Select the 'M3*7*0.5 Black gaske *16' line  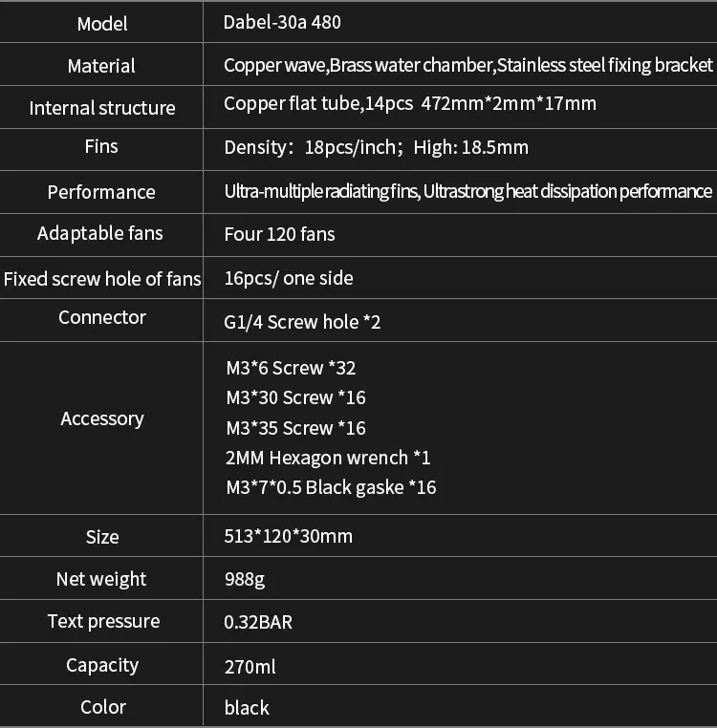[x=332, y=487]
